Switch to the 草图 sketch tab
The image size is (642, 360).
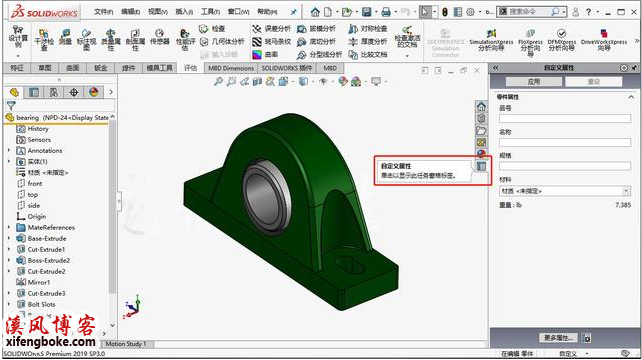45,68
